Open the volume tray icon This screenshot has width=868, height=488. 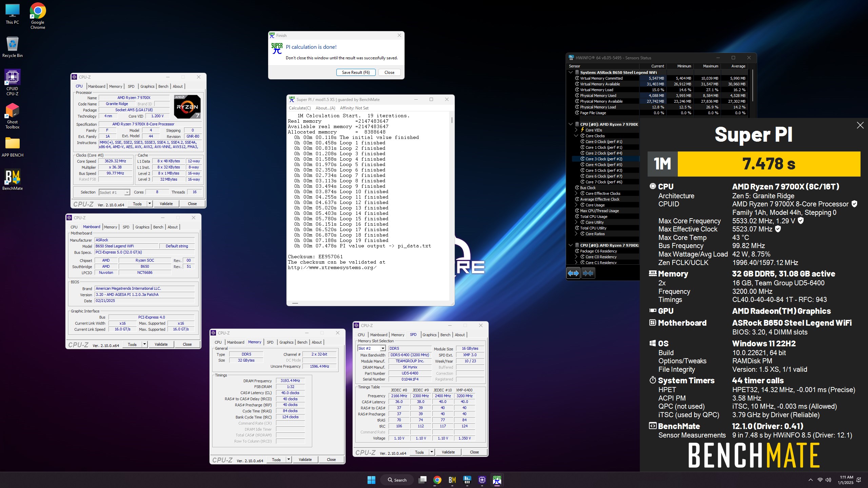tap(828, 480)
